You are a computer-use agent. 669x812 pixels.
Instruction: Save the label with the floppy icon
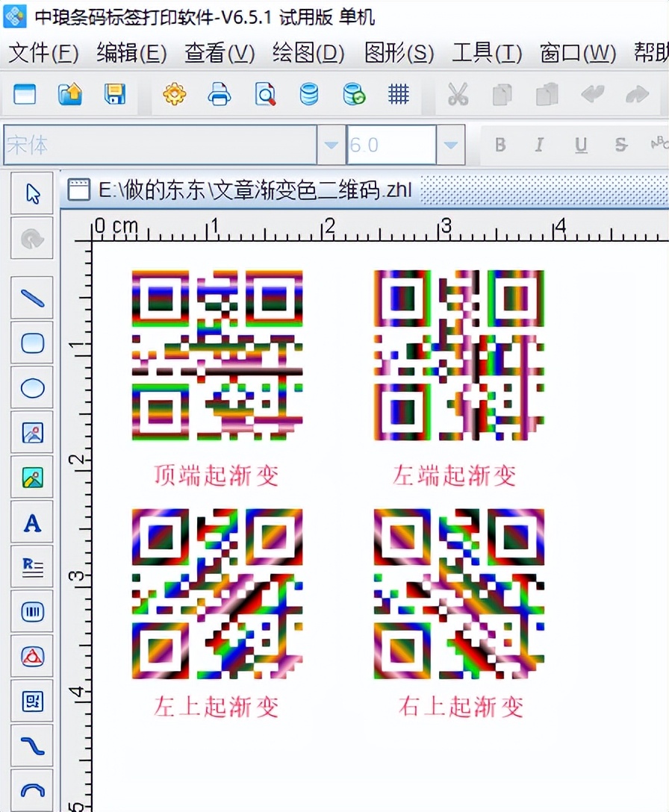tap(114, 94)
